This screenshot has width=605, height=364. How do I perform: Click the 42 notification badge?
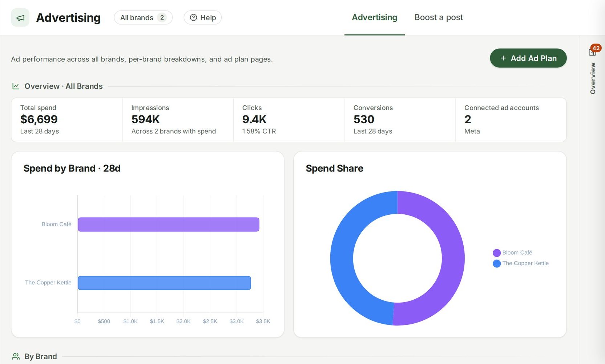(596, 48)
